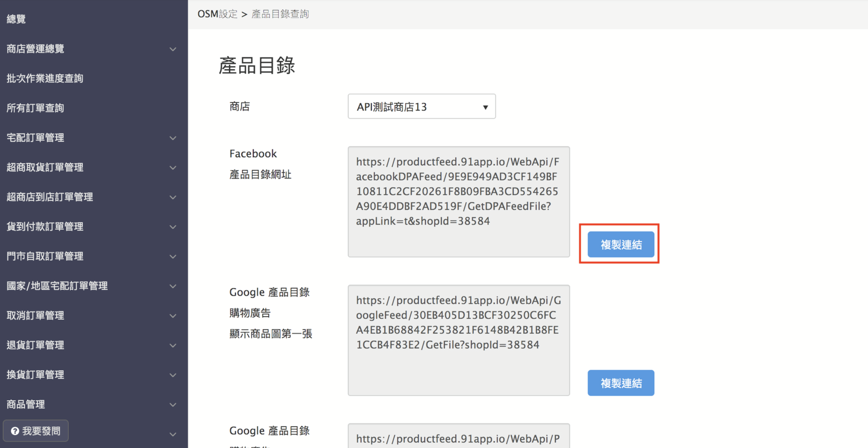This screenshot has width=868, height=448.
Task: Click the Facebook product catalog URL field
Action: pos(459,202)
